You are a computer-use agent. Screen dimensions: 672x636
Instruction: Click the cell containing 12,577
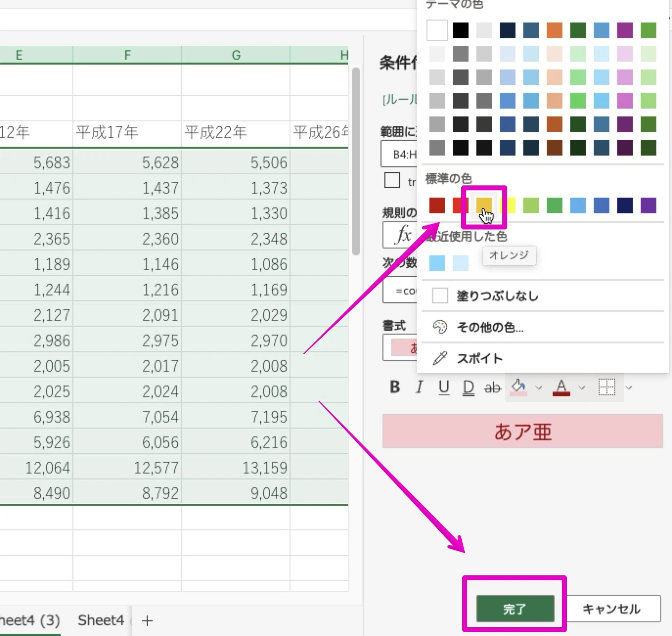click(x=127, y=467)
